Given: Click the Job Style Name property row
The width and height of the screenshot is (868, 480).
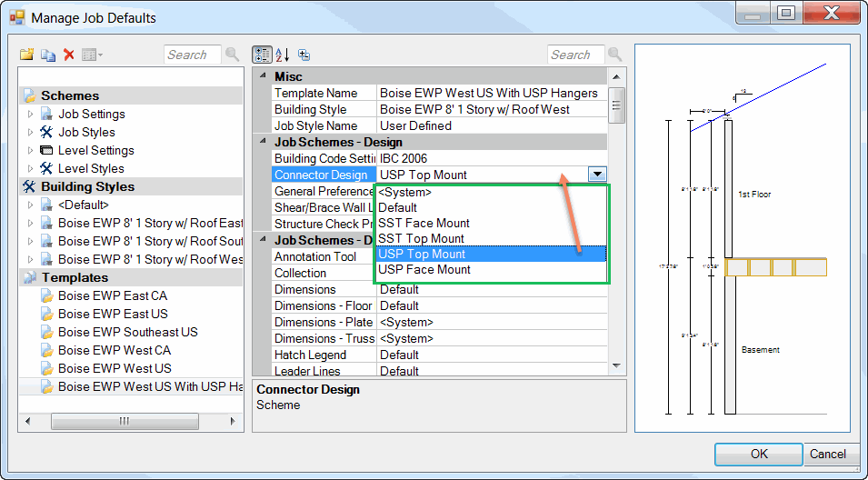Looking at the screenshot, I should pos(440,125).
